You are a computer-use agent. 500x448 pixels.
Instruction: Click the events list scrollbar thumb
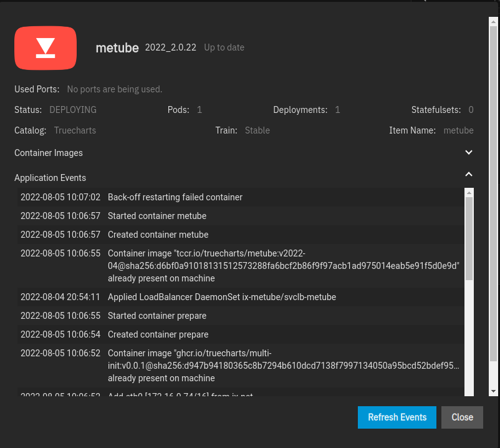point(469,239)
